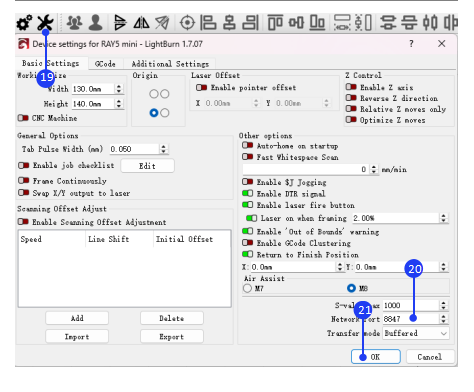This screenshot has height=392, width=474.
Task: Select the bottom-right origin radio button
Action: click(165, 113)
